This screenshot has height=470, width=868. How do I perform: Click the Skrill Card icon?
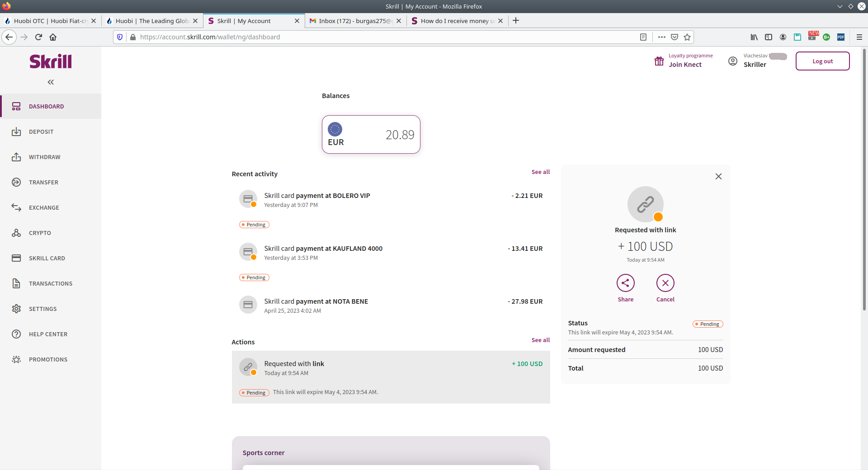click(x=16, y=258)
